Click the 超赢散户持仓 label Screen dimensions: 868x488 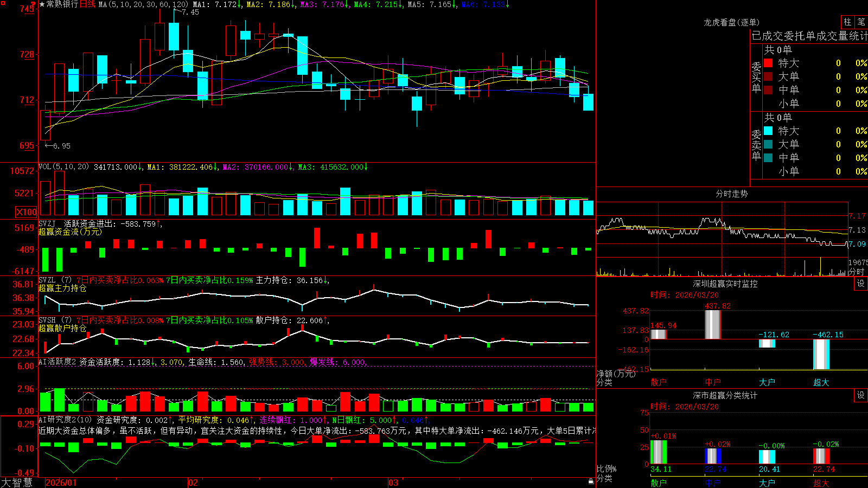pyautogui.click(x=62, y=328)
